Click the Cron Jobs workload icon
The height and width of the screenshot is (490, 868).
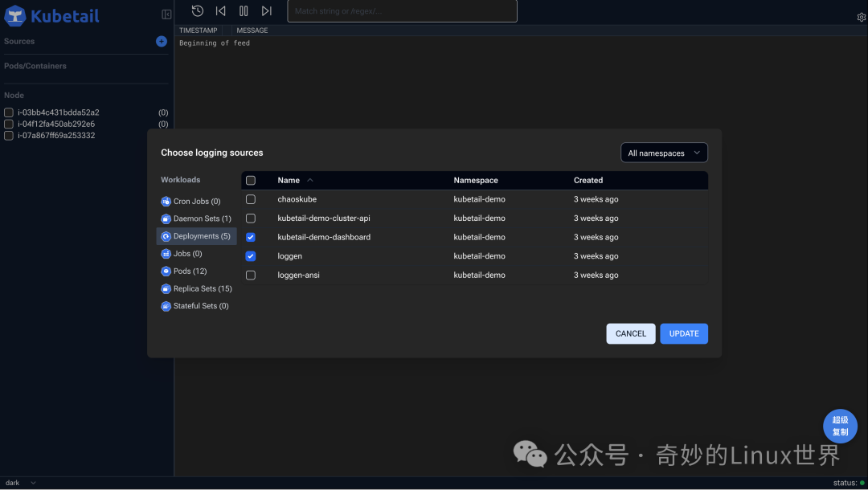coord(166,202)
